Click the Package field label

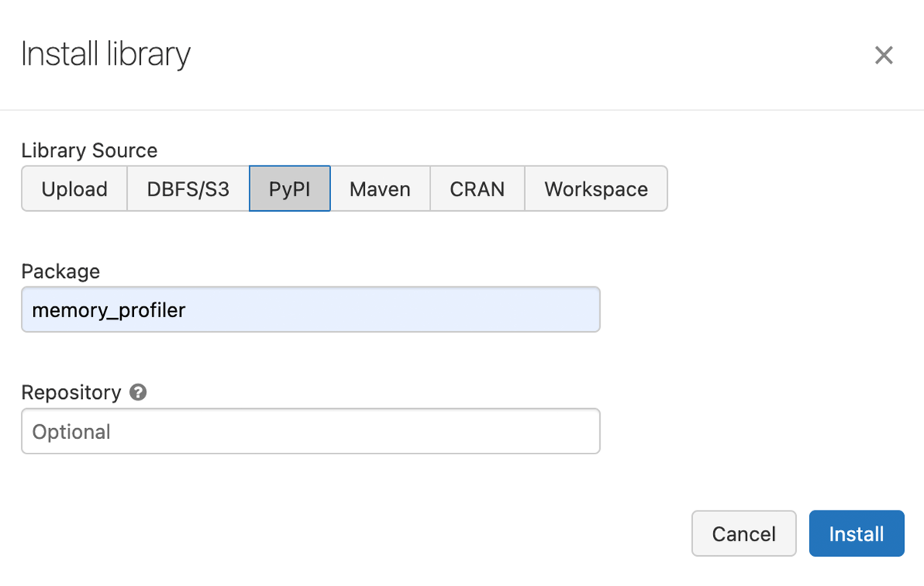click(61, 272)
